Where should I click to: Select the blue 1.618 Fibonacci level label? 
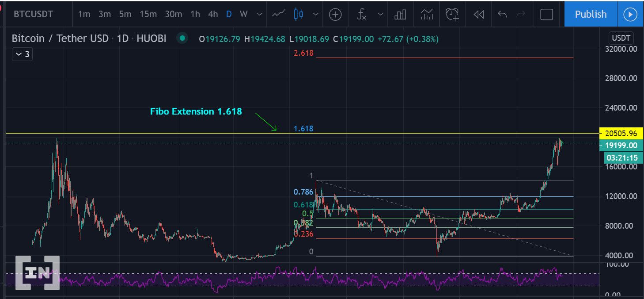(303, 129)
